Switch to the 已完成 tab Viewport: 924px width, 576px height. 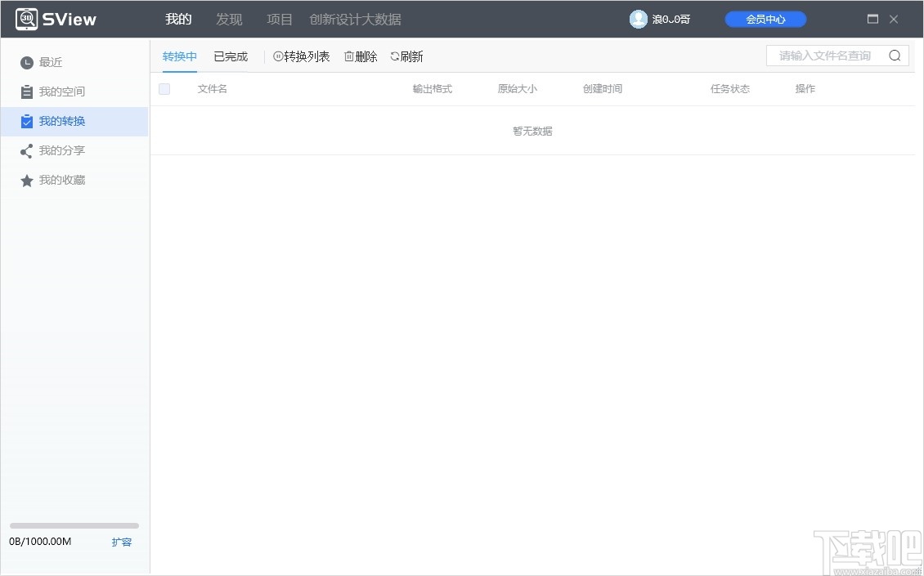pos(230,56)
